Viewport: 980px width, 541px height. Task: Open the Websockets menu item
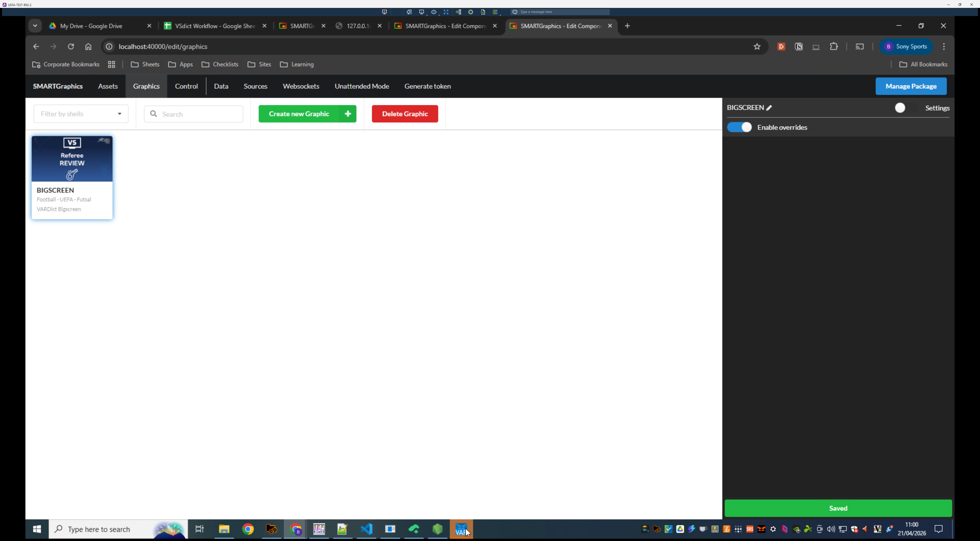(x=301, y=86)
